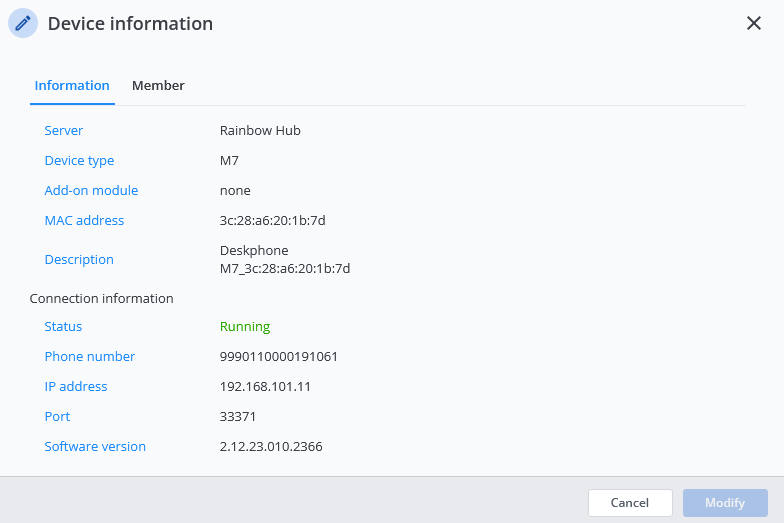This screenshot has width=784, height=523.
Task: Click the Rainbow Hub server value
Action: (260, 131)
